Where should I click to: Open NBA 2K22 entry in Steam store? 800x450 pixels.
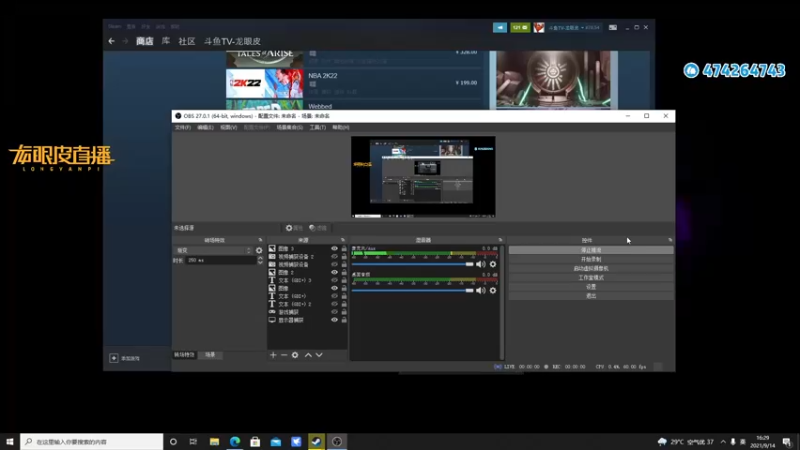coord(354,83)
